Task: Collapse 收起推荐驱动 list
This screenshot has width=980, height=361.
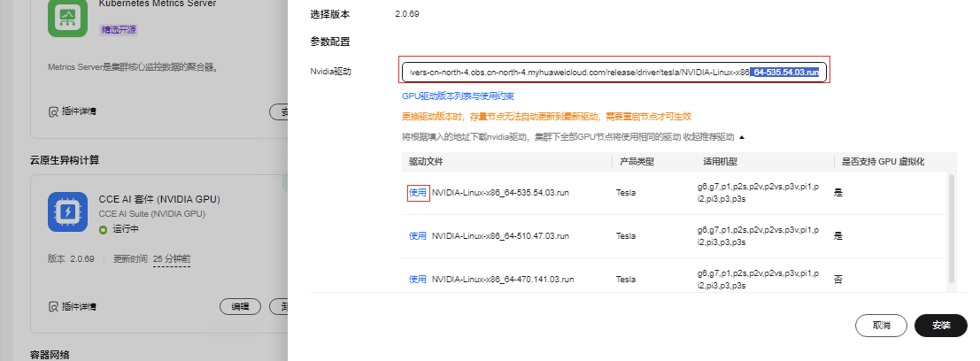Action: tap(714, 136)
